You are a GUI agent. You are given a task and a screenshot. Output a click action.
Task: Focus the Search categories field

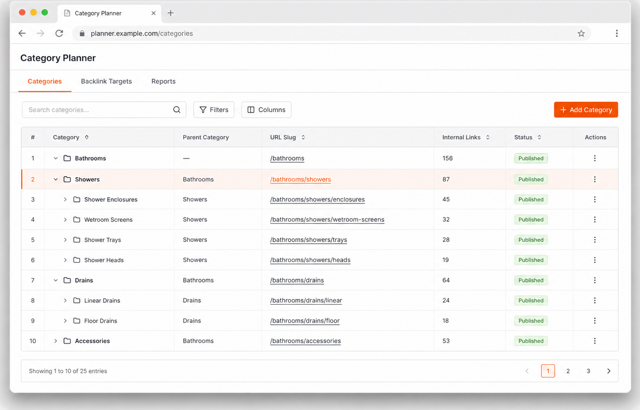point(104,110)
